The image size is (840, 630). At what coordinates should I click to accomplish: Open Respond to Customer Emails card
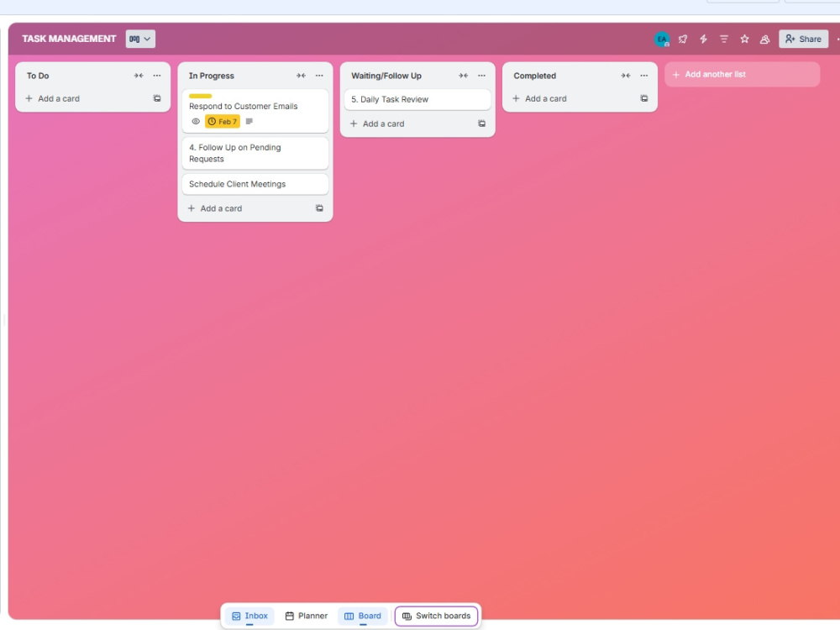pos(255,111)
